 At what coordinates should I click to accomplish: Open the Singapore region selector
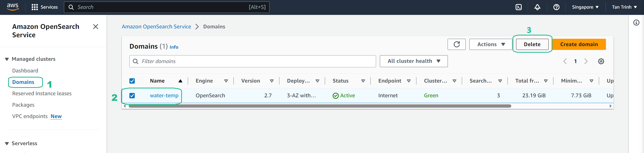point(585,7)
